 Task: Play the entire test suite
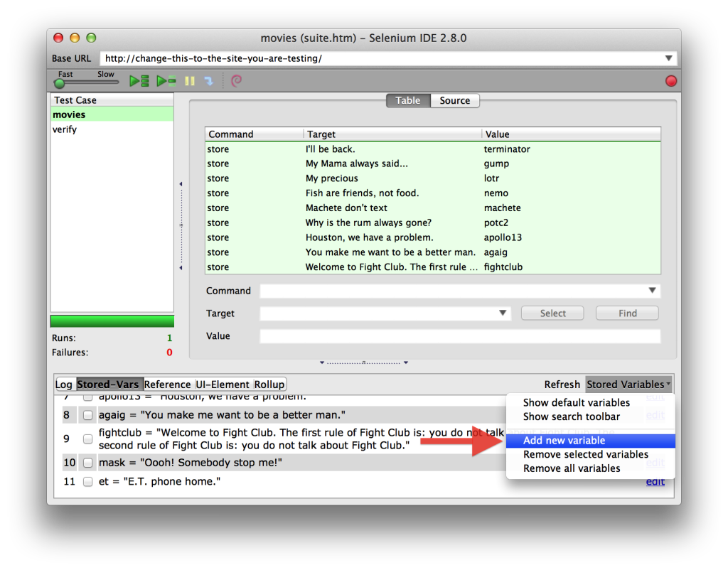coord(139,81)
